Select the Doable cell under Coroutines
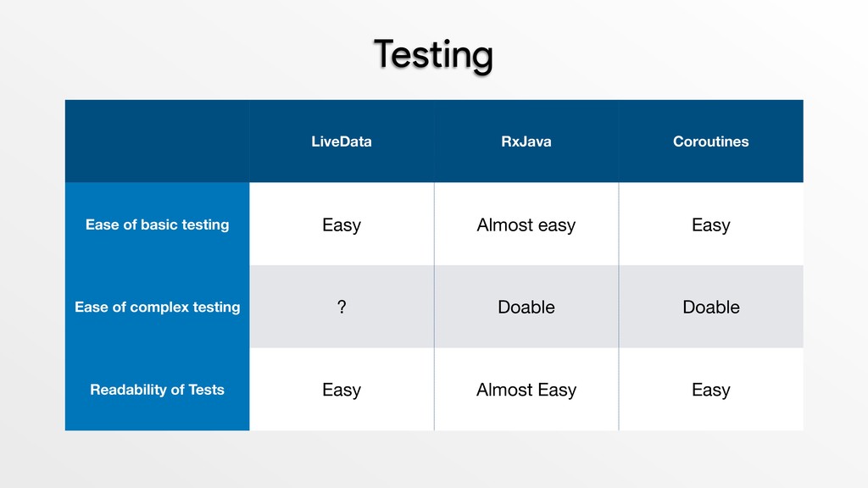868x488 pixels. 711,307
